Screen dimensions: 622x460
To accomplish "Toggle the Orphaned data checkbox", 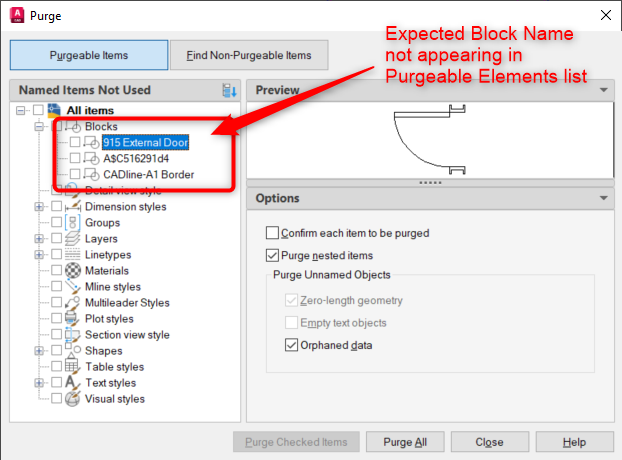I will (292, 346).
